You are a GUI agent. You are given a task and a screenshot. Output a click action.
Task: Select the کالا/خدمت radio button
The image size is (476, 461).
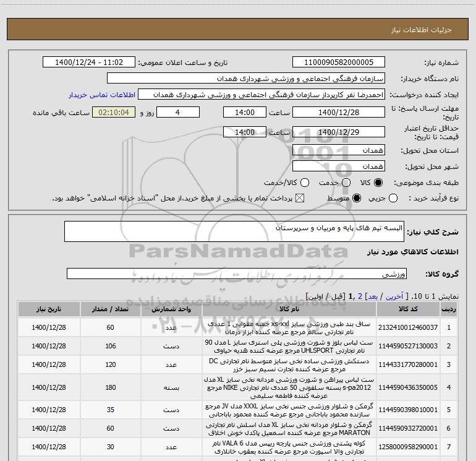tap(305, 183)
